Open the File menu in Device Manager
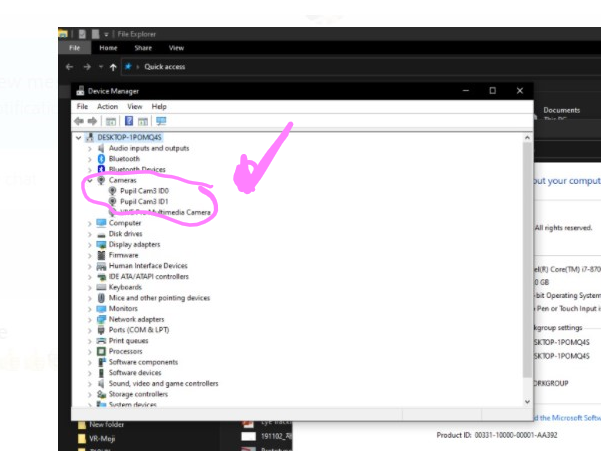 [x=82, y=107]
